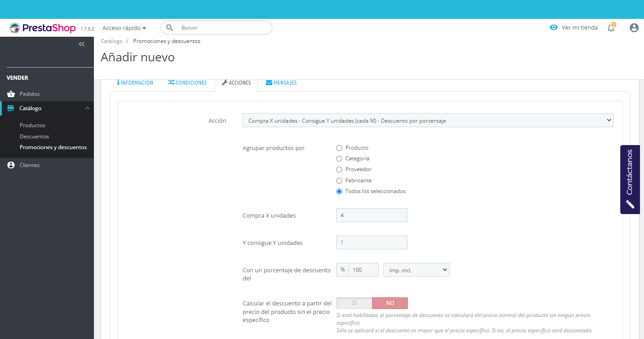This screenshot has width=644, height=339.
Task: Select Producto grouping radio
Action: (339, 148)
